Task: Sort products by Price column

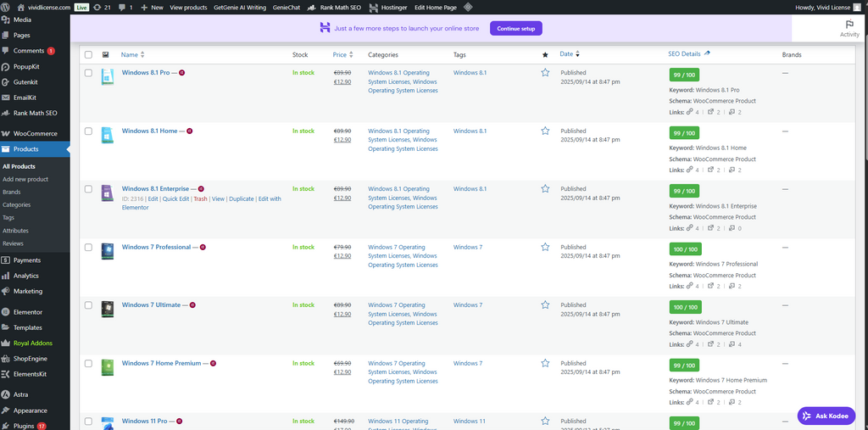Action: coord(342,55)
